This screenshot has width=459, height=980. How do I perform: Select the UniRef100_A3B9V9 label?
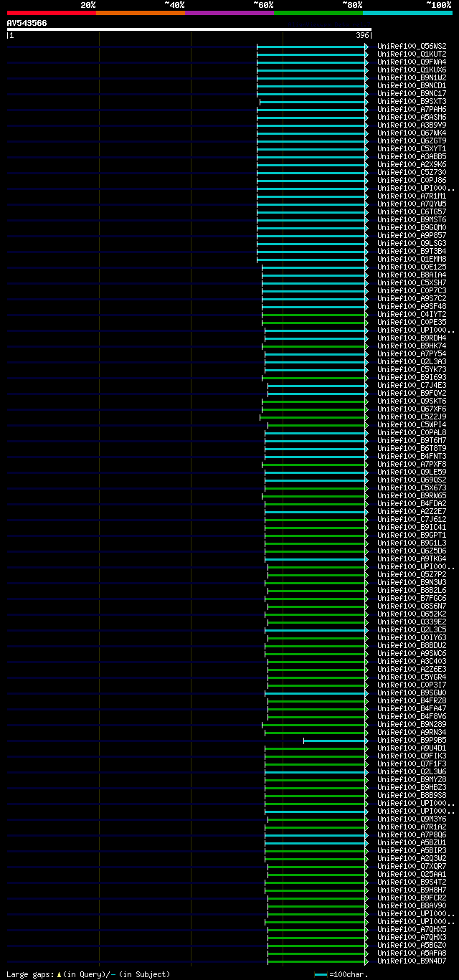(412, 125)
